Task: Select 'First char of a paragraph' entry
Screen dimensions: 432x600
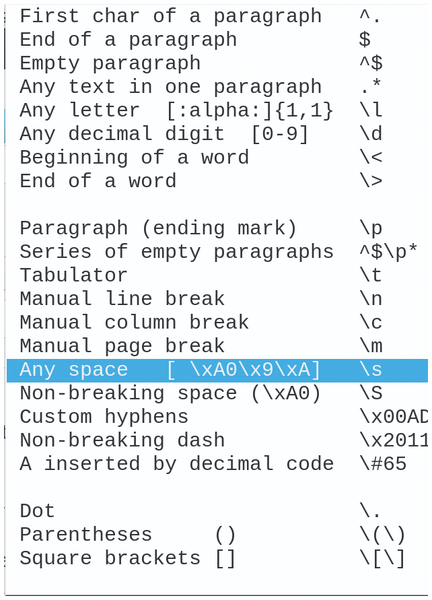Action: point(217,16)
